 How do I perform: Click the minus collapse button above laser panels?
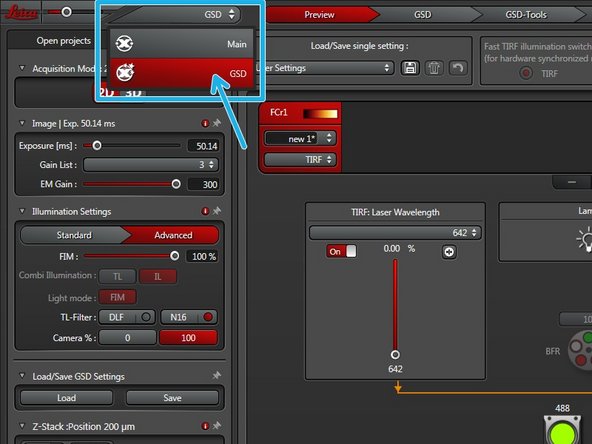point(572,182)
